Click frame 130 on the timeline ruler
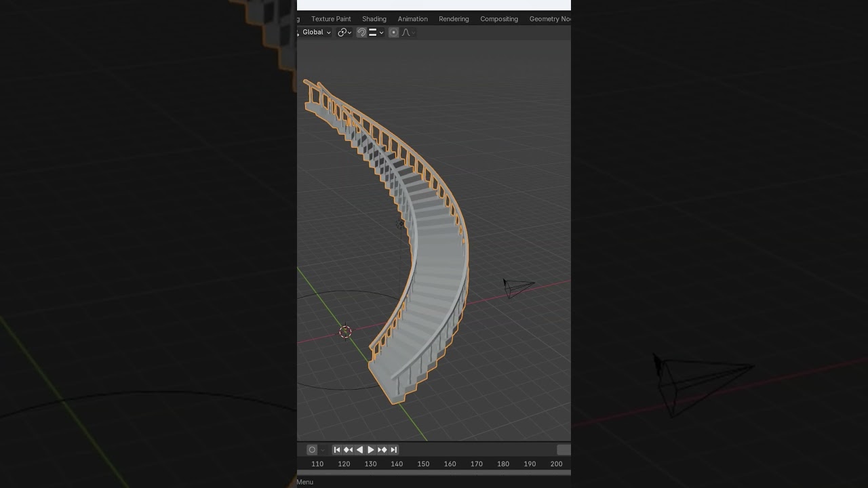Viewport: 868px width, 488px height. (x=370, y=464)
